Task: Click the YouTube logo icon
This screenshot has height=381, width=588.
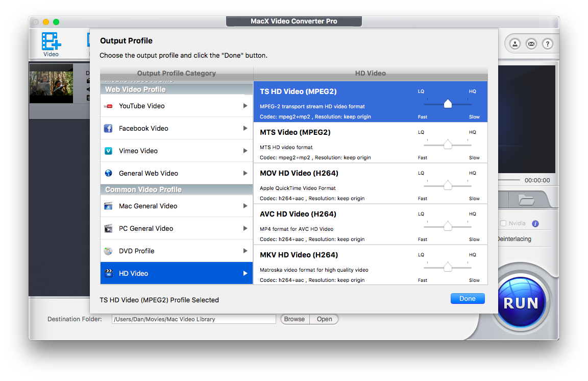Action: [108, 106]
